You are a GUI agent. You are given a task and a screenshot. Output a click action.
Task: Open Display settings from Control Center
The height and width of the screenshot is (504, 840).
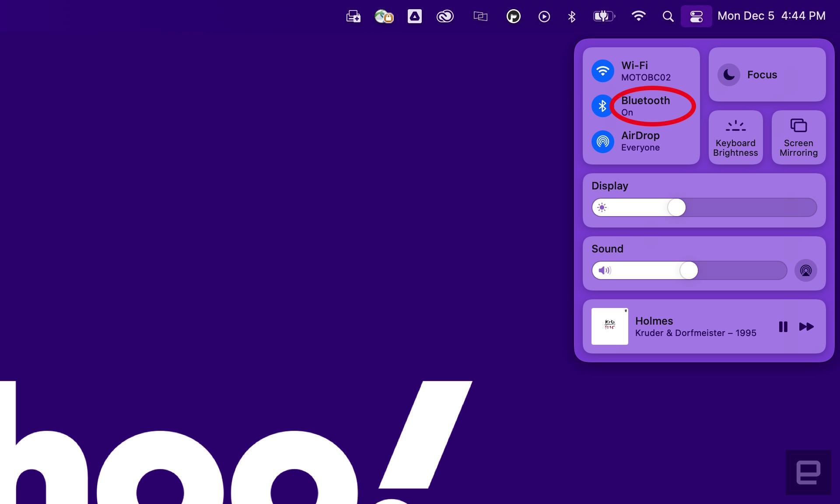click(609, 186)
